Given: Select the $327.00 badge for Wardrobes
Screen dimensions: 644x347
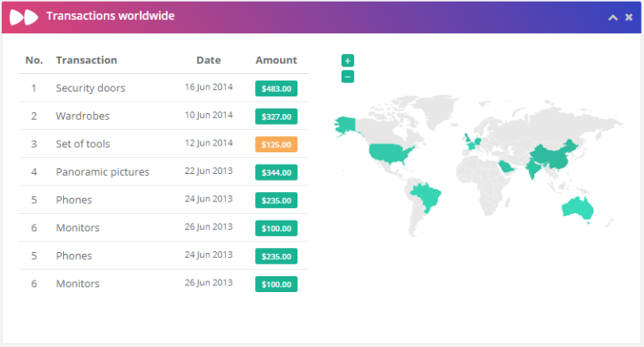Looking at the screenshot, I should pos(276,116).
